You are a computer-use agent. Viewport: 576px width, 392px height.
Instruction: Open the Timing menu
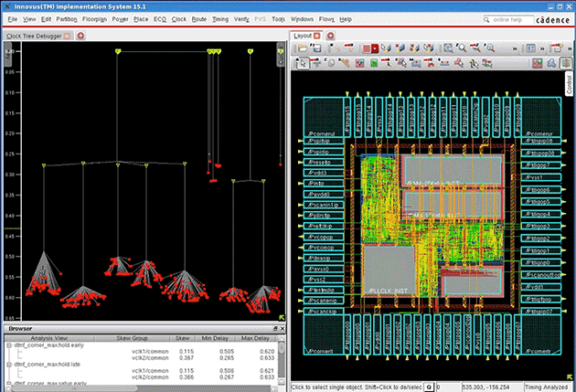click(220, 19)
